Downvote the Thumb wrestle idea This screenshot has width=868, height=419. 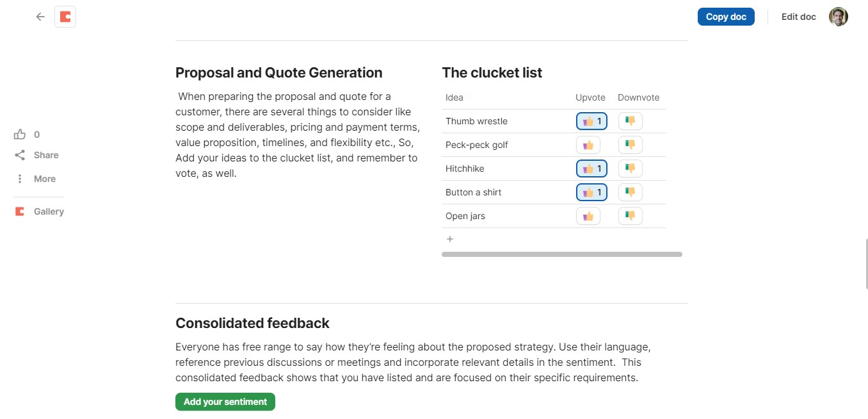(630, 121)
